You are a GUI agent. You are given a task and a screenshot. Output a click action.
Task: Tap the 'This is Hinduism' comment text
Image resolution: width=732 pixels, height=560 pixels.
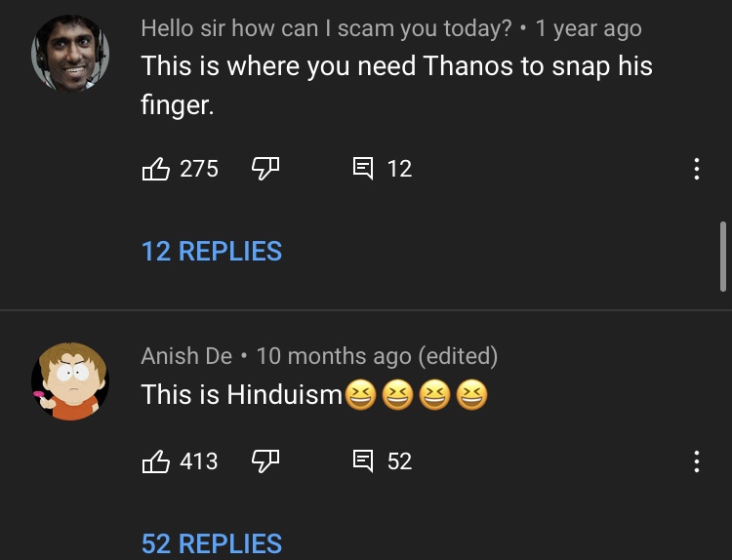[242, 394]
